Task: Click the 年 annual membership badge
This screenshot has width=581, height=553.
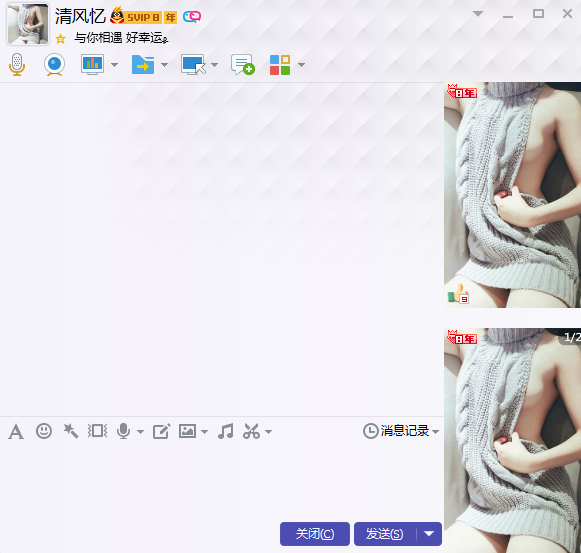Action: click(x=170, y=17)
